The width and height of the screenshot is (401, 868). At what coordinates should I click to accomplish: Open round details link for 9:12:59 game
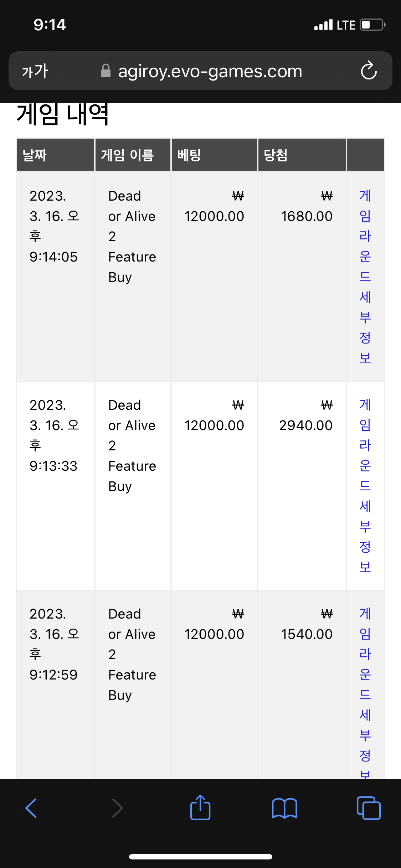(365, 692)
